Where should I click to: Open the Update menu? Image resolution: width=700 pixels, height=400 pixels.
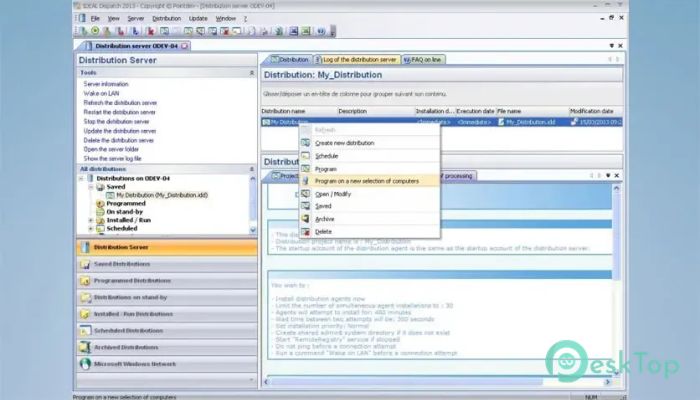(x=198, y=18)
